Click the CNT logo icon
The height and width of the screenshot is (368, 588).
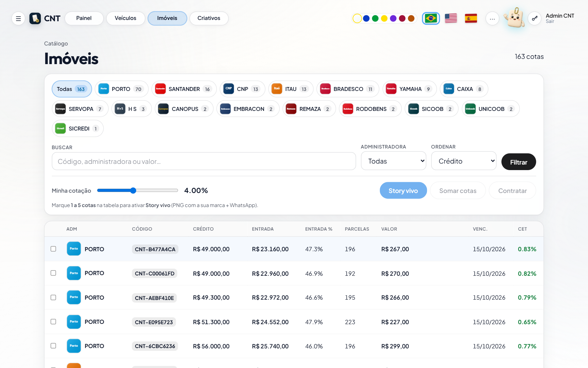(x=35, y=18)
